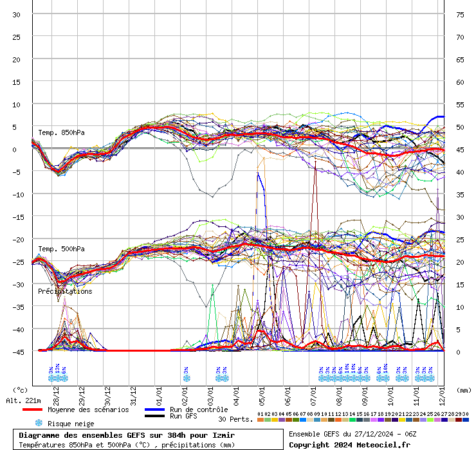Image resolution: width=476 pixels, height=450 pixels.
Task: Click the '(°c)' unit label
Action: [20, 390]
